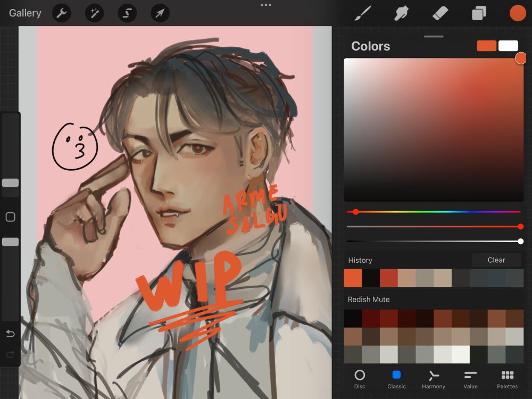532x399 pixels.
Task: Open the Layers panel
Action: point(479,13)
